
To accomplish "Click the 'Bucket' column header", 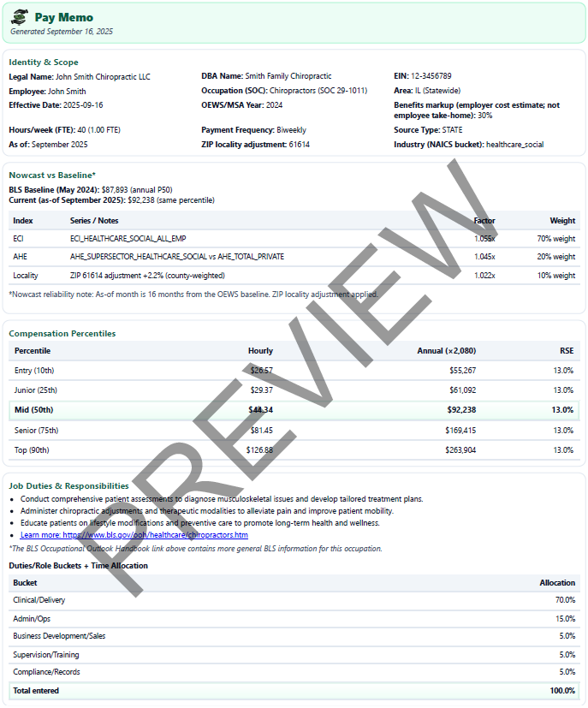I will pos(25,583).
